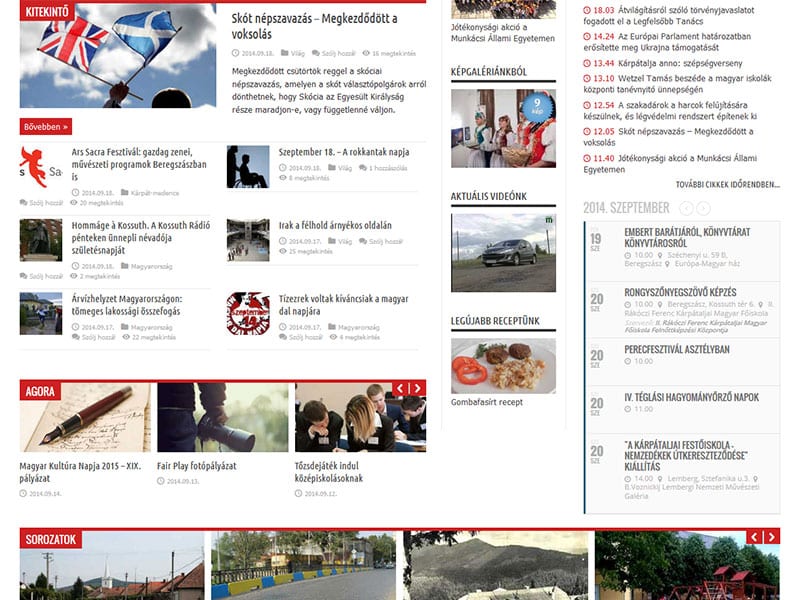The height and width of the screenshot is (600, 800).
Task: Go to next month in September calendar
Action: tap(703, 208)
